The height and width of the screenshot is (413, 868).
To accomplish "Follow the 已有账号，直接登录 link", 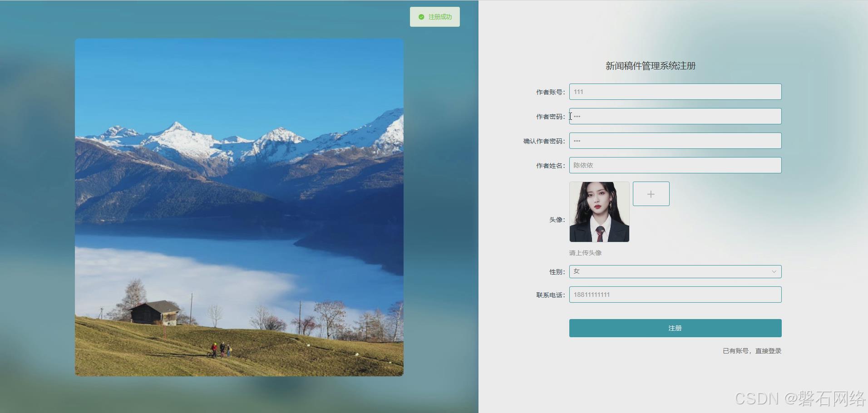I will (x=752, y=351).
